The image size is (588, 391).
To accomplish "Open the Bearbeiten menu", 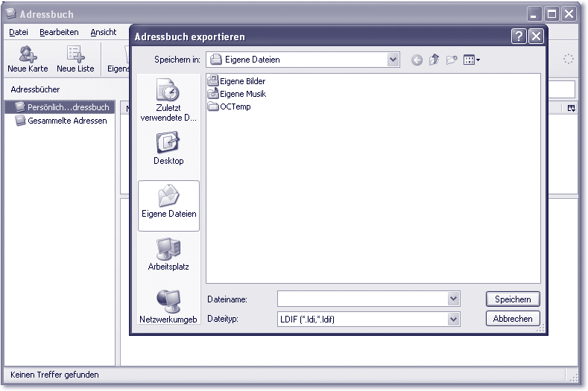I will 59,32.
